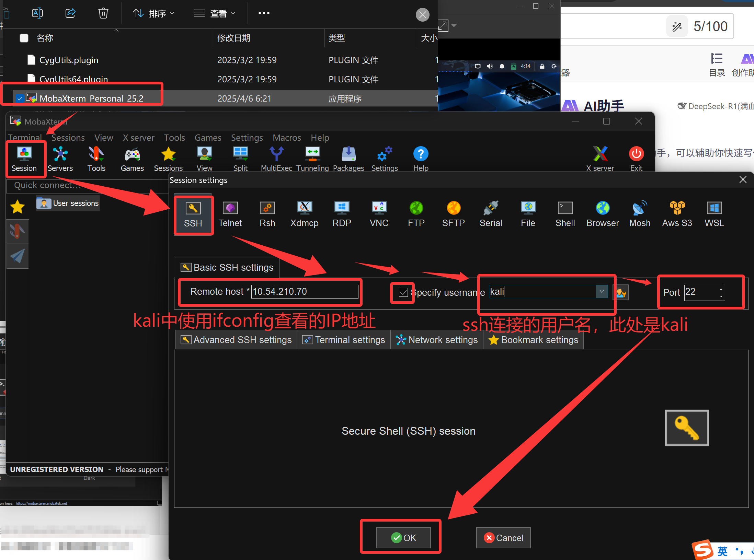
Task: Select the Aws S3 session type
Action: pyautogui.click(x=677, y=215)
